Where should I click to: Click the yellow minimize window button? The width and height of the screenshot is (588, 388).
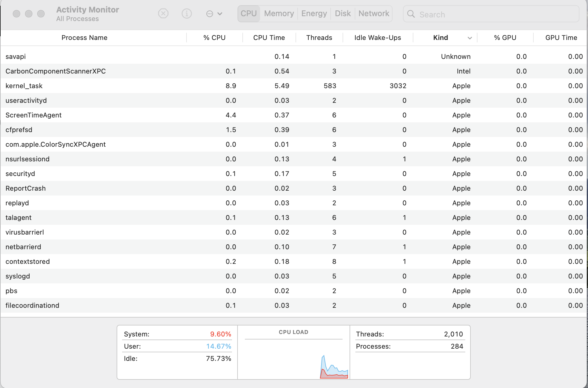click(x=29, y=14)
